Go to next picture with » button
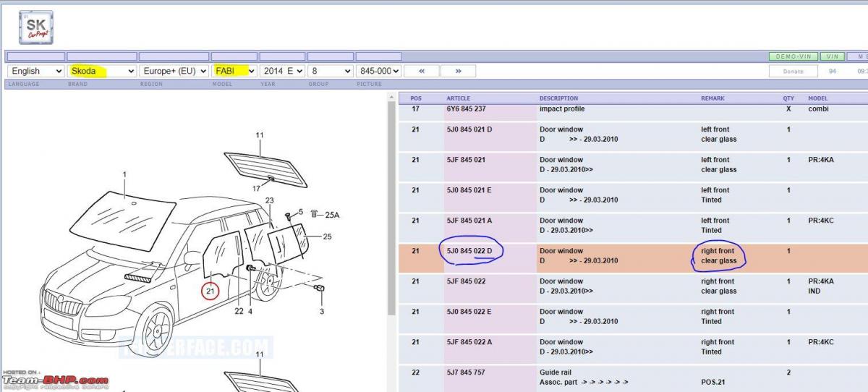The height and width of the screenshot is (392, 868). [459, 71]
